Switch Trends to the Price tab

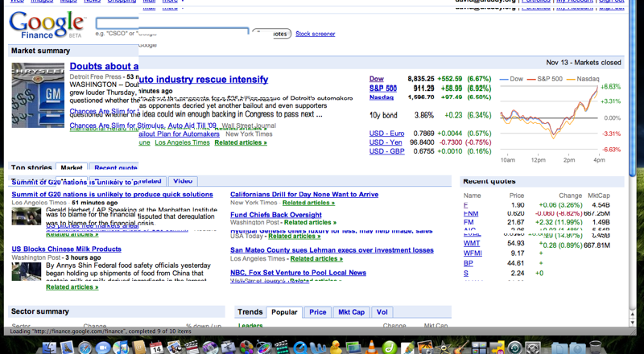pos(317,312)
